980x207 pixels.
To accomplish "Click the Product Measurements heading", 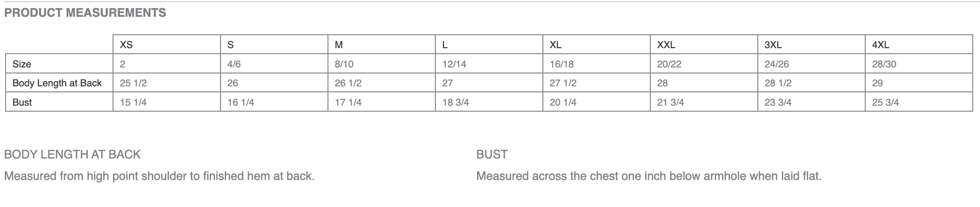I will tap(85, 13).
